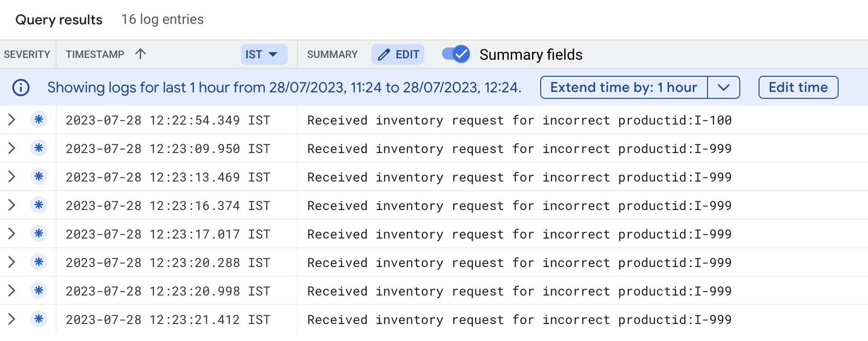
Task: Click the info icon beside the time range message
Action: click(x=21, y=87)
